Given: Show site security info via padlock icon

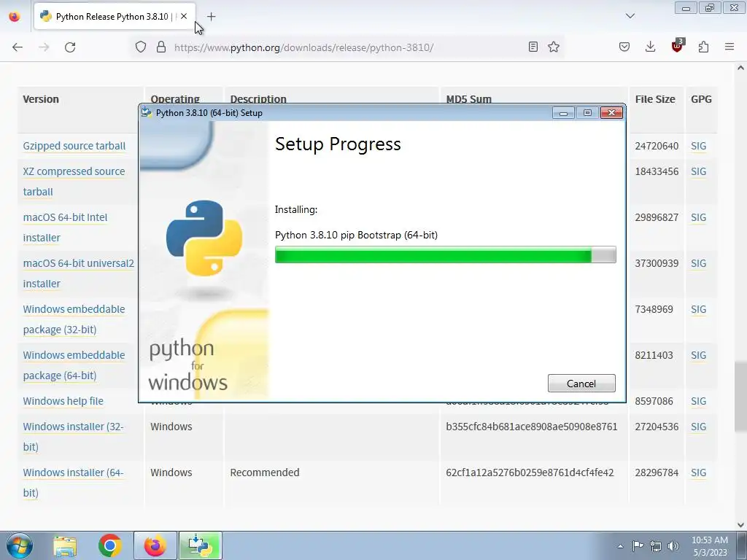Looking at the screenshot, I should 161,47.
